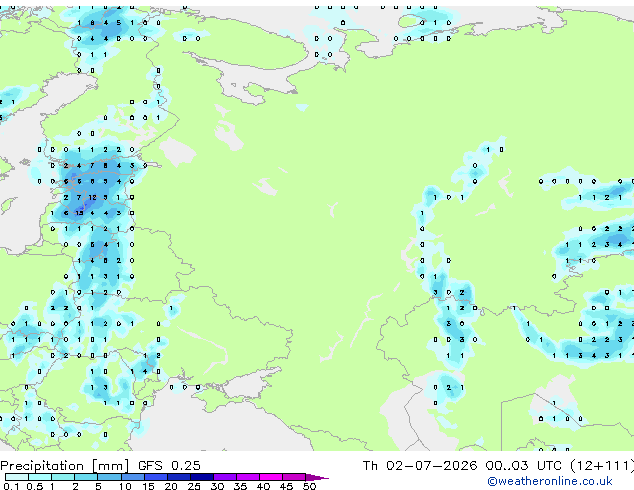Click the '00..03 UTC' time label
The width and height of the screenshot is (634, 490).
click(524, 466)
